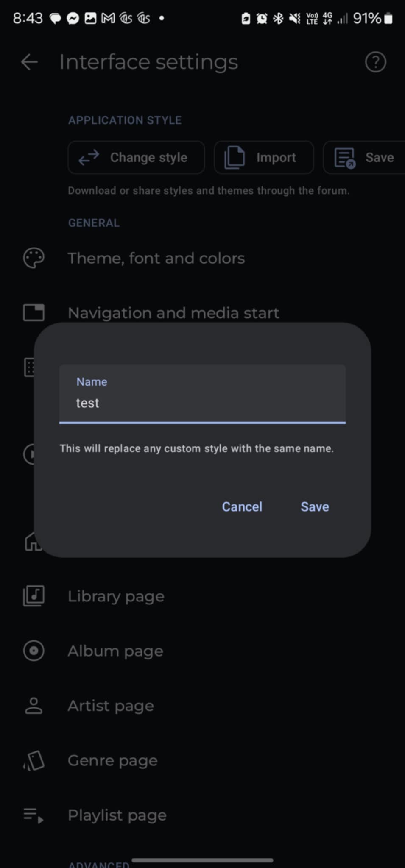This screenshot has height=868, width=405.
Task: Click the Change style button
Action: (136, 158)
